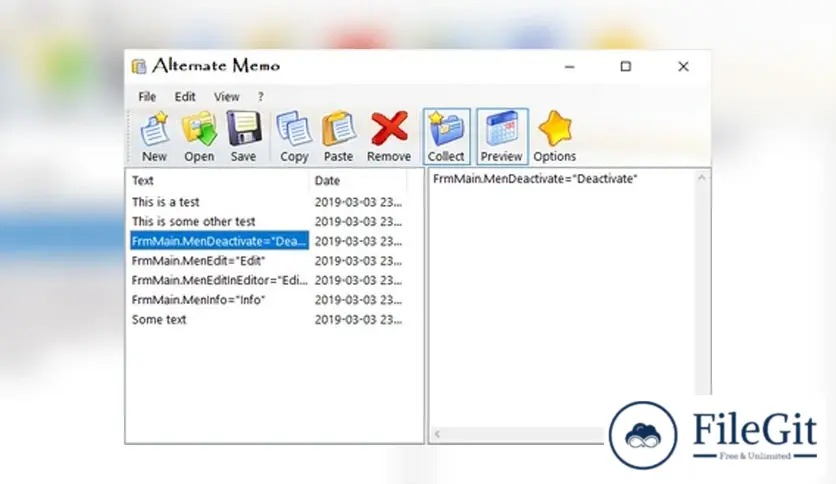Open the Edit menu
Screen dimensions: 836x484
[185, 96]
